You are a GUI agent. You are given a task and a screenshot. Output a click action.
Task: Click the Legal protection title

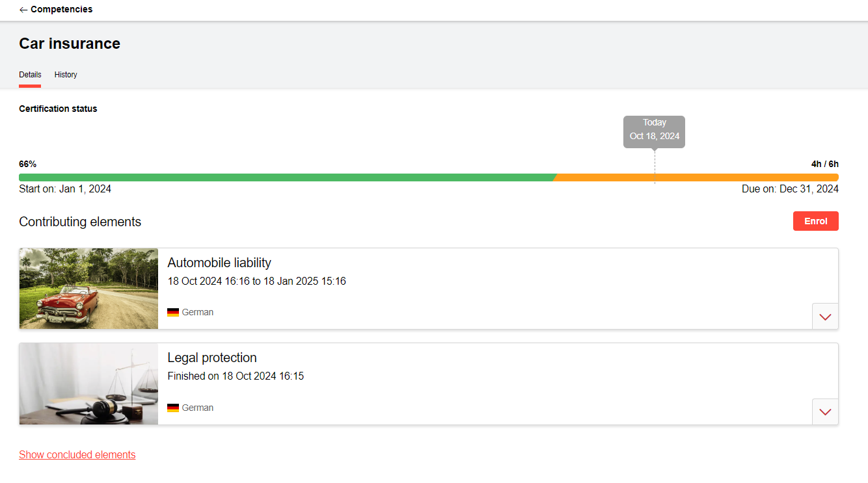click(x=212, y=358)
